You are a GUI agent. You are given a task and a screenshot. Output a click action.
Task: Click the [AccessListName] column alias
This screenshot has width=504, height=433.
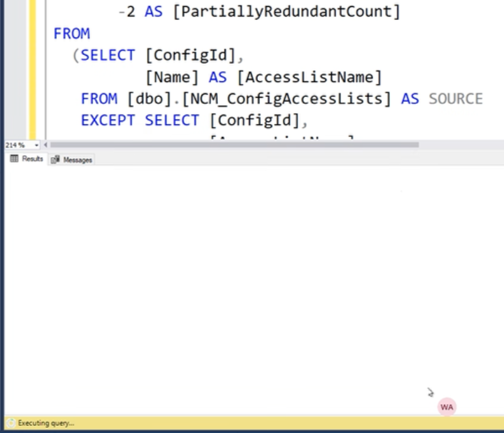(x=309, y=78)
